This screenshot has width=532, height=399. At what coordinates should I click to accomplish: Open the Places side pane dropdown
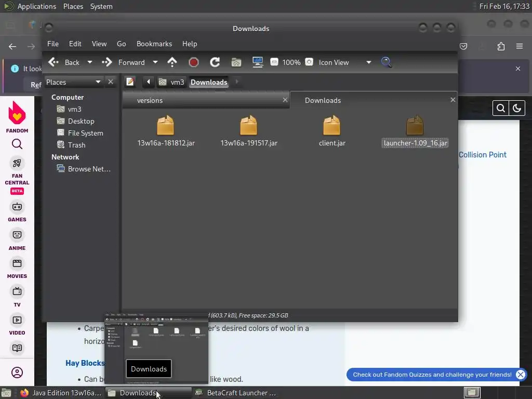pos(74,82)
